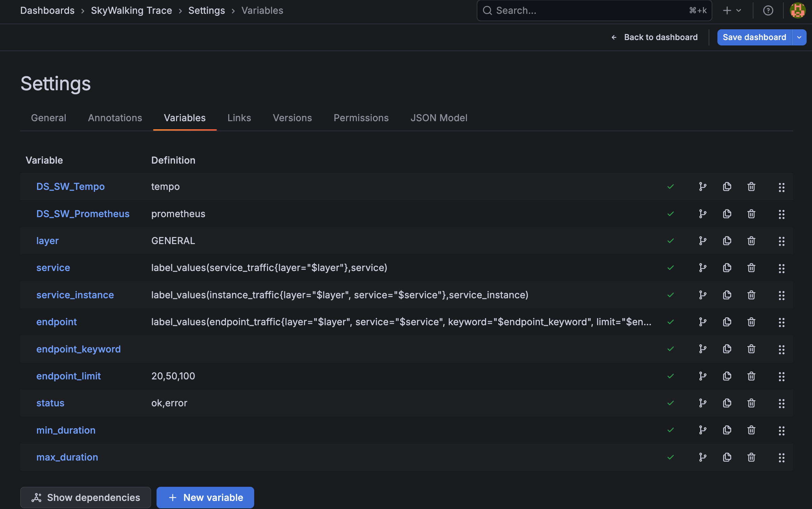Click the New variable button
Viewport: 812px width, 509px height.
205,497
